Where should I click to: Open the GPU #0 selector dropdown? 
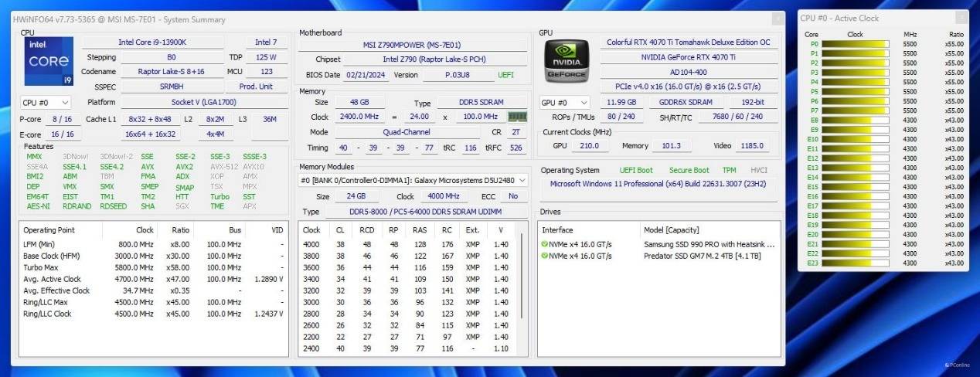point(565,103)
